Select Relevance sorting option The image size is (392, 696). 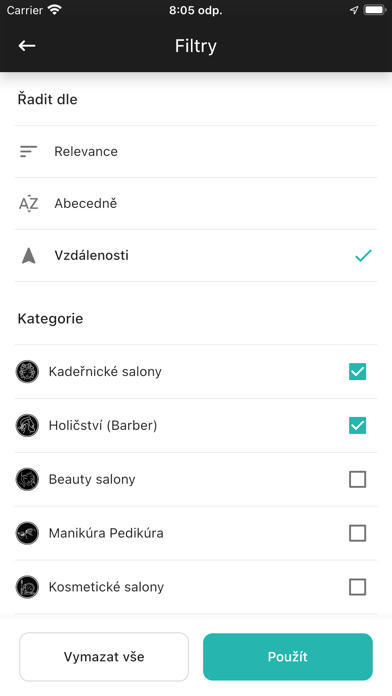(196, 151)
